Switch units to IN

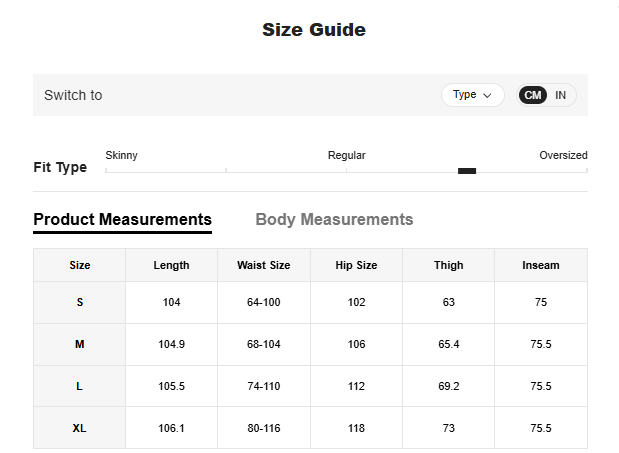pos(561,95)
